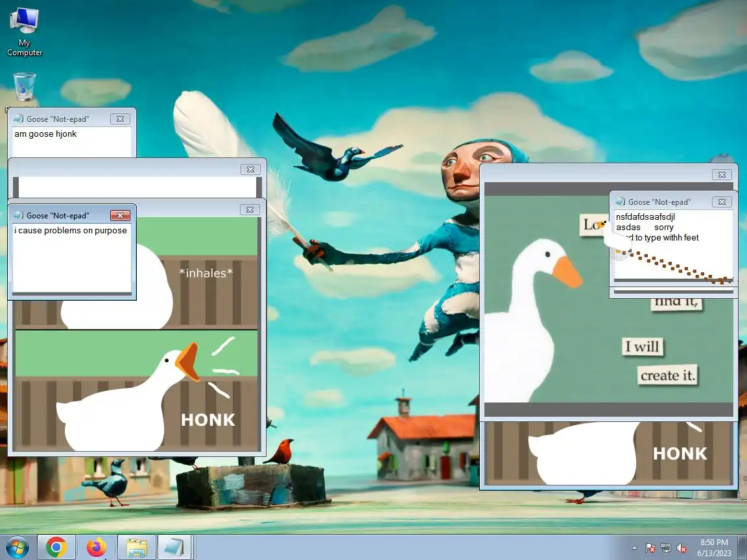
Task: Click the network connection tray icon
Action: [x=666, y=548]
